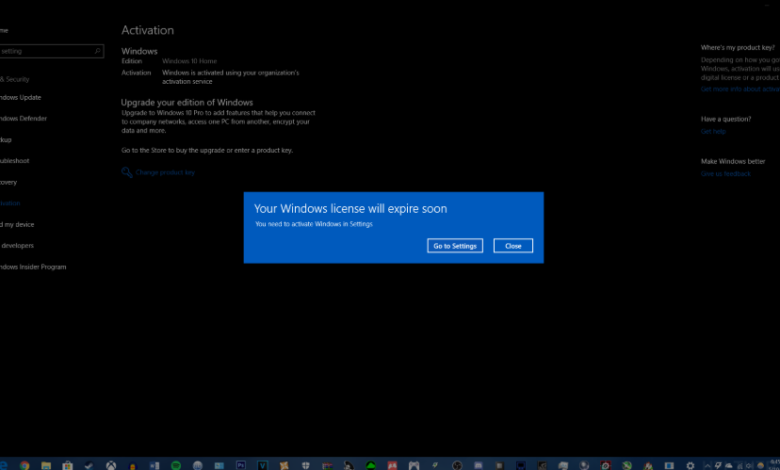This screenshot has width=780, height=470.
Task: Click the Change product key link
Action: (x=165, y=173)
